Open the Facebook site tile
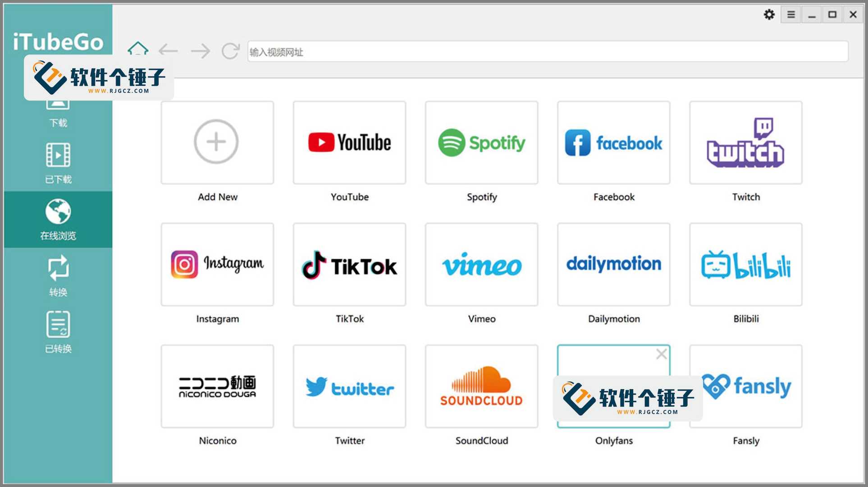868x487 pixels. (x=613, y=142)
